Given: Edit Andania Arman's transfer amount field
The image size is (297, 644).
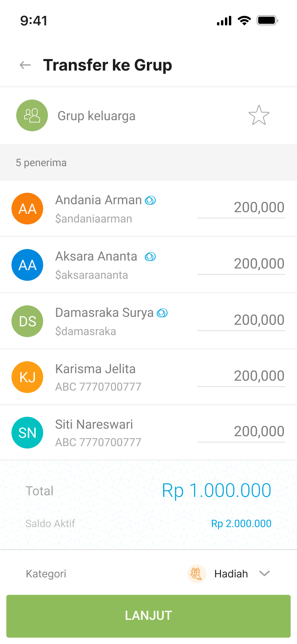Looking at the screenshot, I should pos(241,207).
